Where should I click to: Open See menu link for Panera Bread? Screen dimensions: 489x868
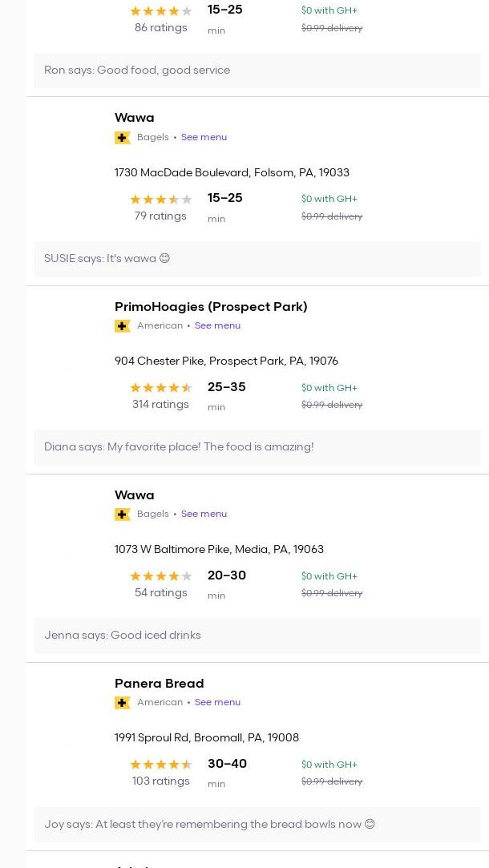coord(217,702)
